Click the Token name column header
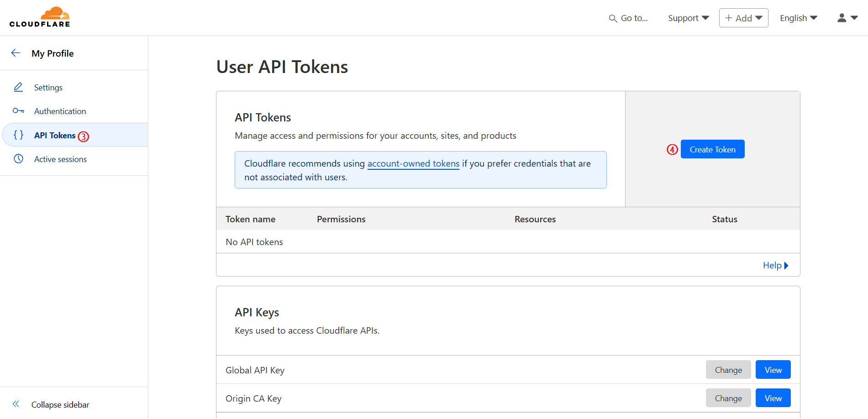 point(250,219)
